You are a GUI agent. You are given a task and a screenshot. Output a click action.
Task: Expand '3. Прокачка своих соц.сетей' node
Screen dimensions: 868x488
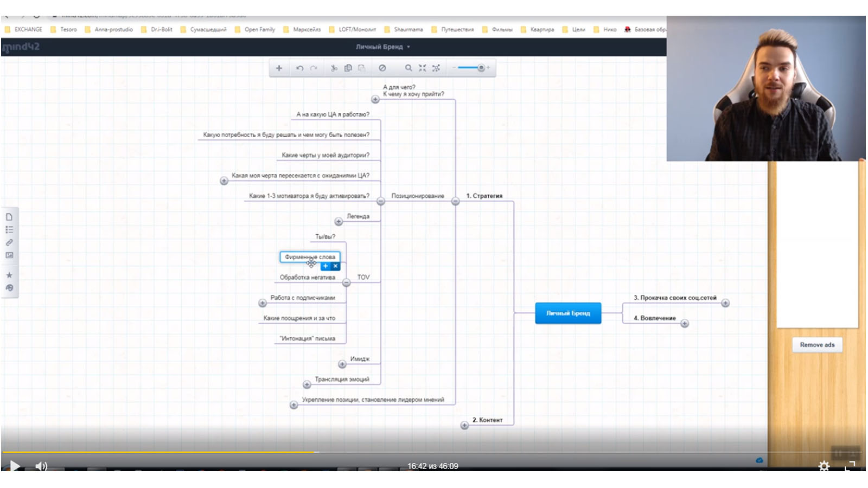pos(725,303)
